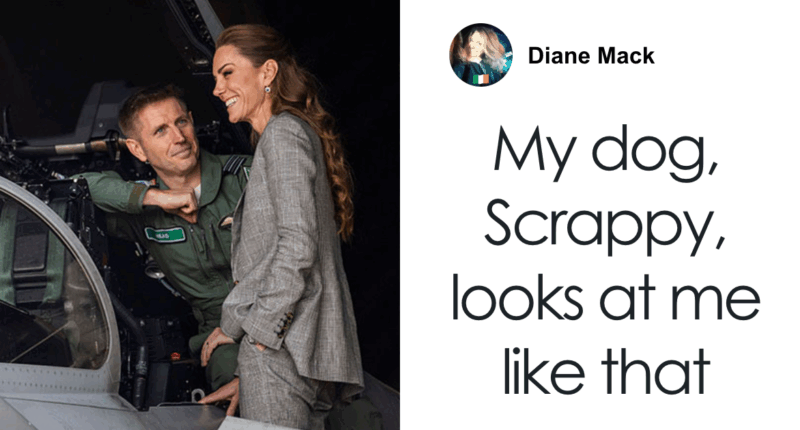
Task: Click the green name patch on flight suit
Action: [165, 235]
